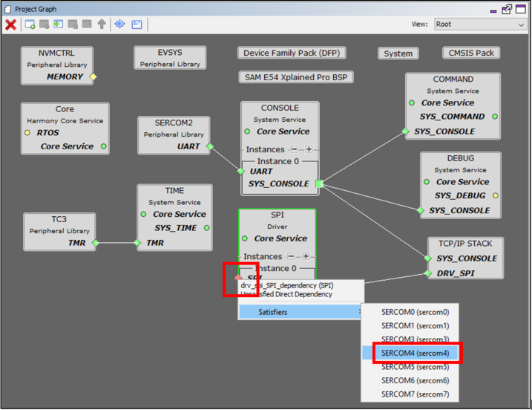Click green Core Service circle on Core block
Screen dimensions: 532x410
[104, 146]
